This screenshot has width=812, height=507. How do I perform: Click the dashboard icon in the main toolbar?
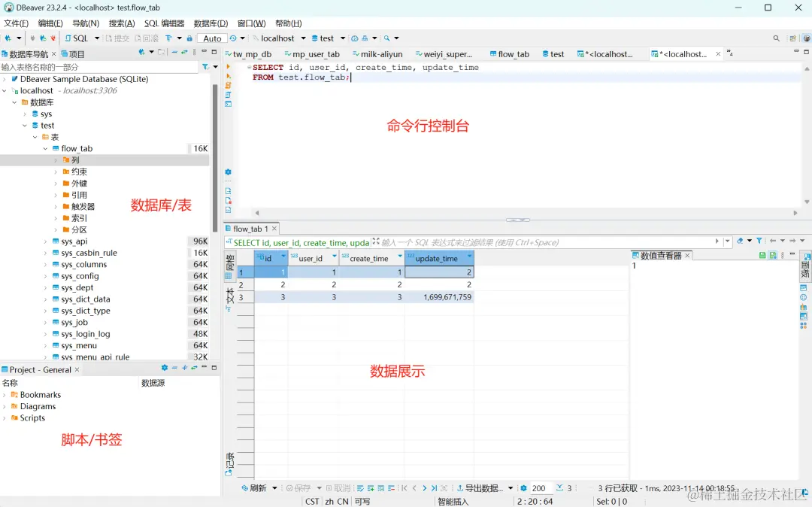(x=355, y=38)
